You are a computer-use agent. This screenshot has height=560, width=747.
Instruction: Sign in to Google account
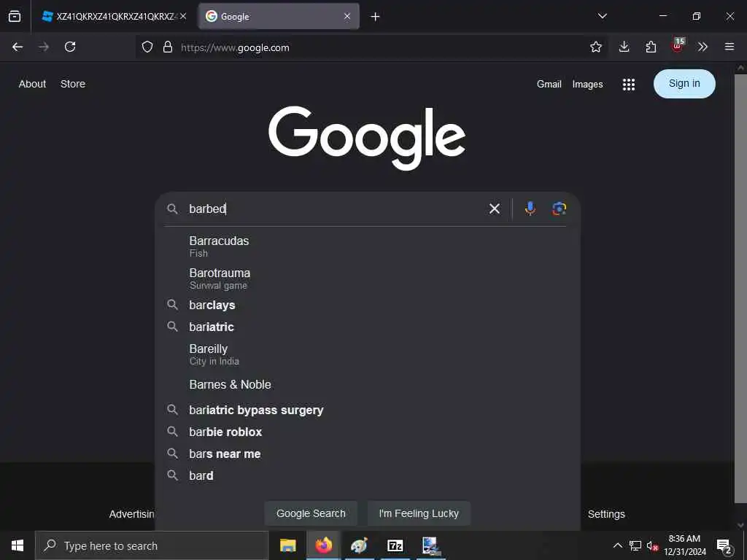[684, 84]
